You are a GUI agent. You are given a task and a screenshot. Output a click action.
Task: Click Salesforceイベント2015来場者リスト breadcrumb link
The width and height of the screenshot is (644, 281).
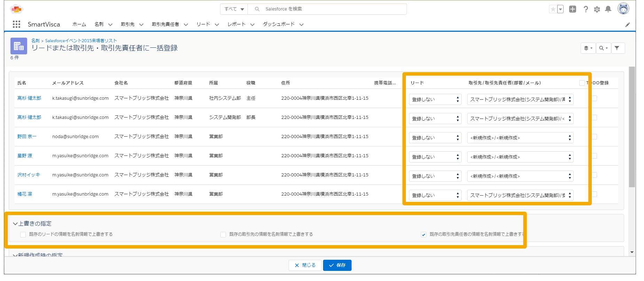pos(81,40)
